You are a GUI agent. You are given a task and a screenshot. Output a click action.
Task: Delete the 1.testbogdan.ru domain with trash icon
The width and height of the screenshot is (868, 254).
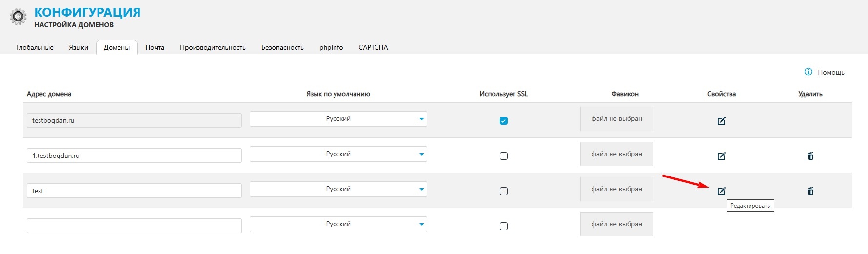pyautogui.click(x=810, y=156)
